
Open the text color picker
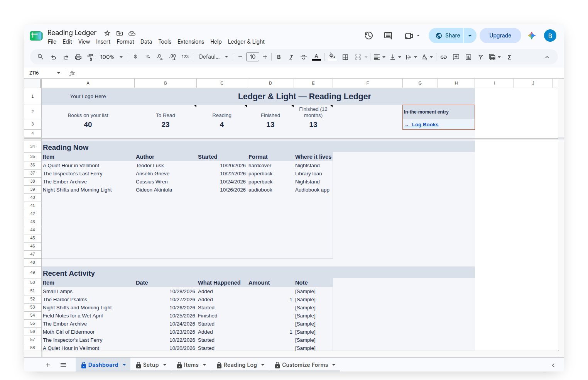click(316, 57)
